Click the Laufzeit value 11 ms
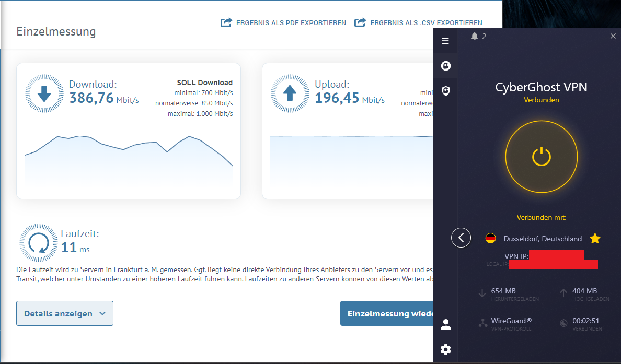 pos(75,248)
